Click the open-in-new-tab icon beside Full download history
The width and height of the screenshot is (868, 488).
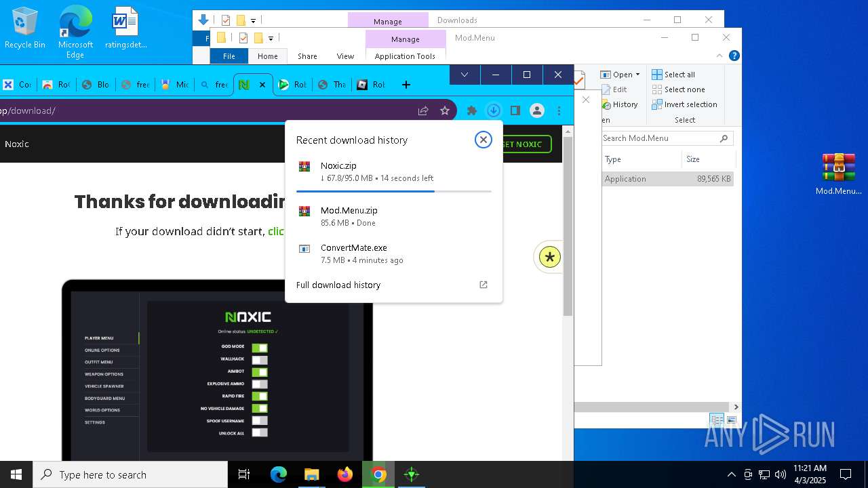pyautogui.click(x=484, y=285)
